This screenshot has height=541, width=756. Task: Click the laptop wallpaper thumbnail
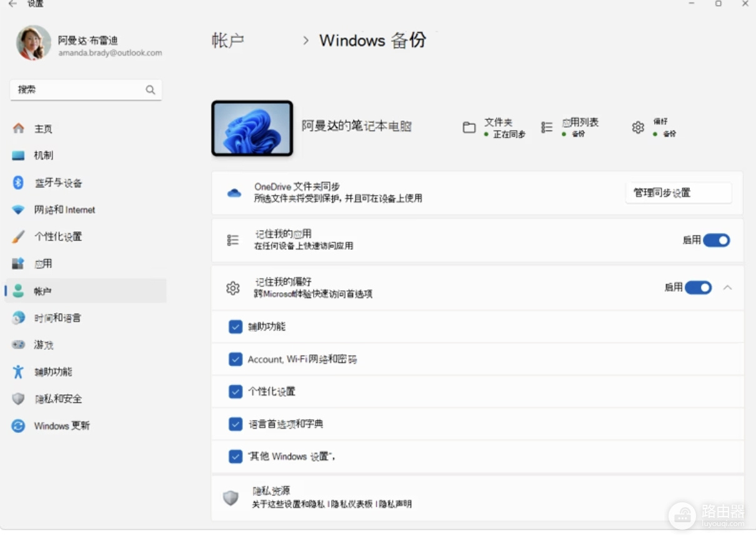tap(252, 129)
